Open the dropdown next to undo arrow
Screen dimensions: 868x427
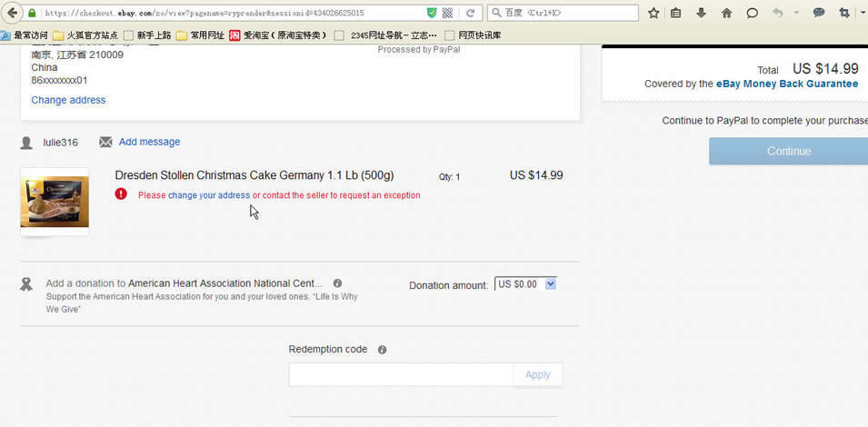[796, 14]
